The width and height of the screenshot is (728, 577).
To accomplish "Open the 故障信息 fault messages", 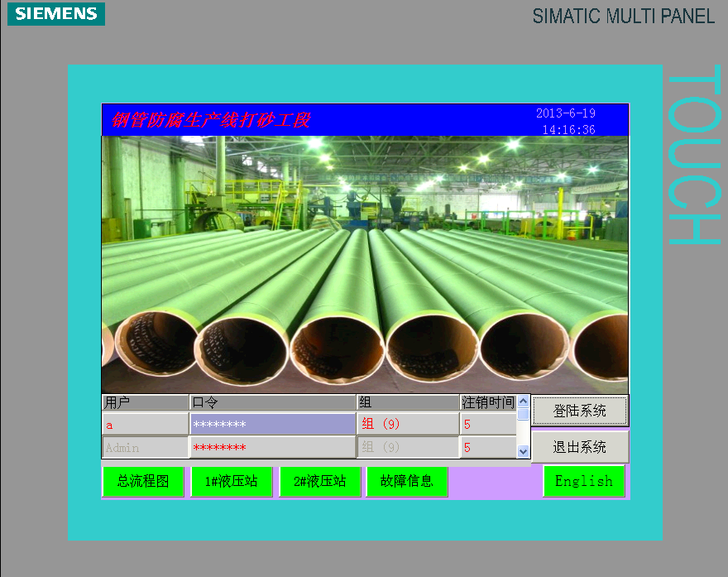I will (x=407, y=481).
